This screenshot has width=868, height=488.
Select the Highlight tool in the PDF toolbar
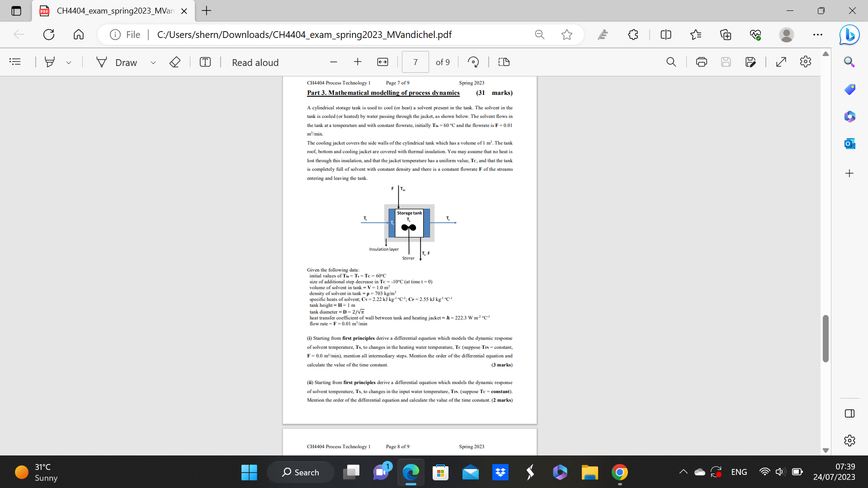(x=50, y=62)
